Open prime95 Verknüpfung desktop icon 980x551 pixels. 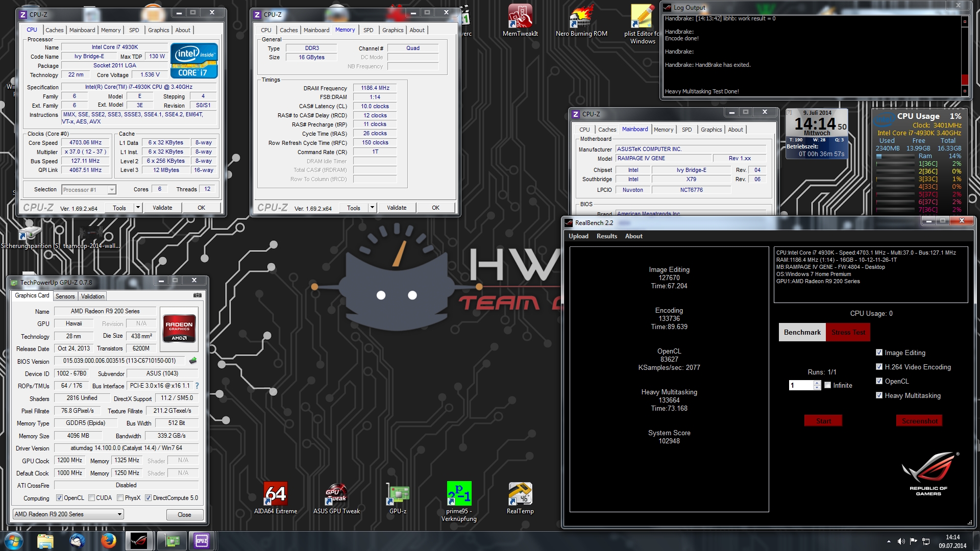459,502
